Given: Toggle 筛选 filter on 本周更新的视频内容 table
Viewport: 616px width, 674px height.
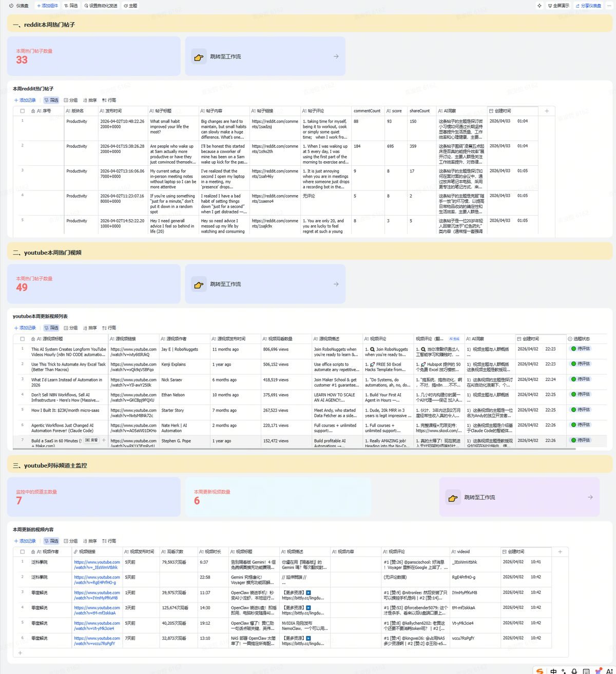Looking at the screenshot, I should tap(51, 541).
